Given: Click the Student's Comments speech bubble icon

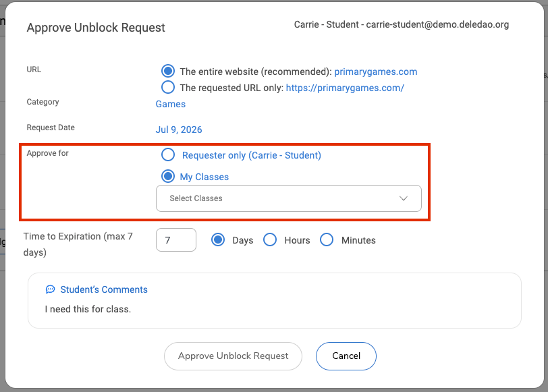Looking at the screenshot, I should click(x=51, y=289).
